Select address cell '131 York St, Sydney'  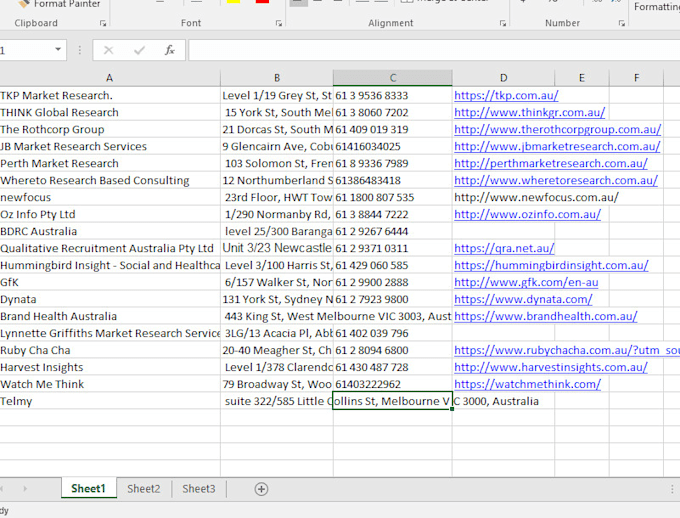277,299
